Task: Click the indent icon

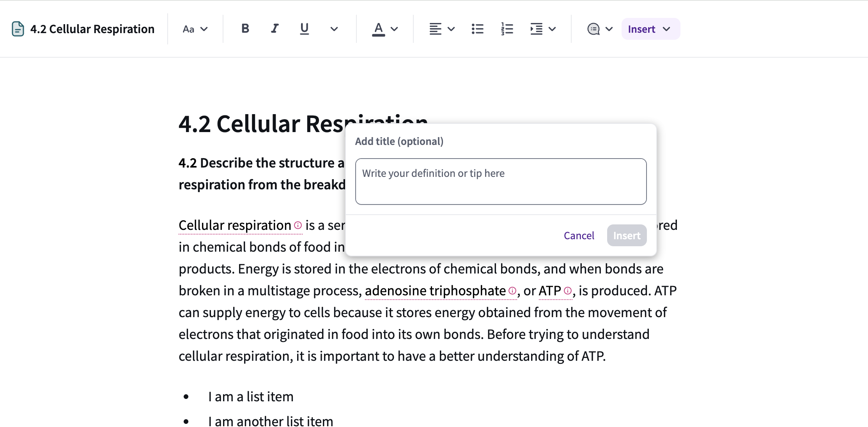Action: point(536,29)
